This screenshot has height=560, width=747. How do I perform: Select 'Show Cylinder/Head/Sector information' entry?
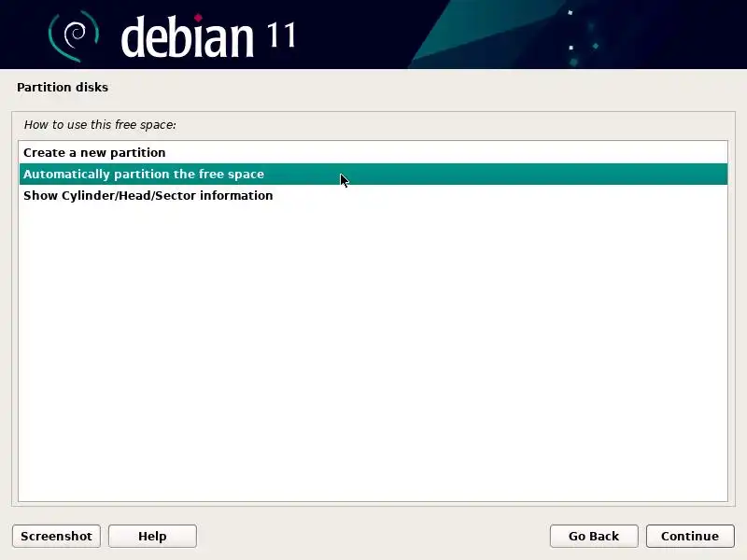[373, 195]
